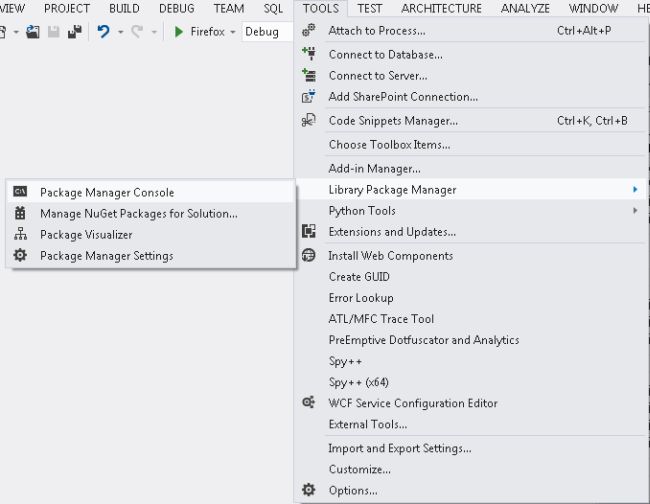
Task: Choose Create GUID entry
Action: point(471,276)
